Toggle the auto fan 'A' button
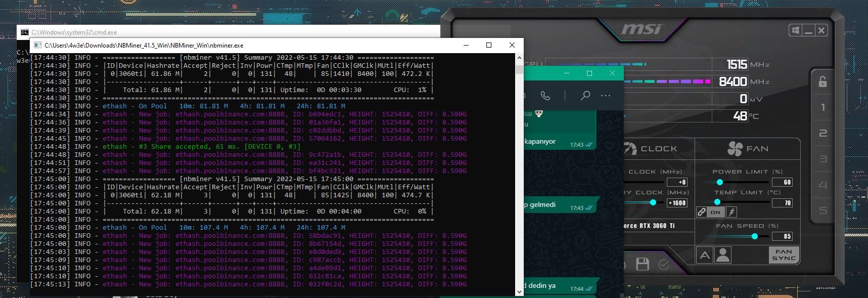 coord(704,255)
